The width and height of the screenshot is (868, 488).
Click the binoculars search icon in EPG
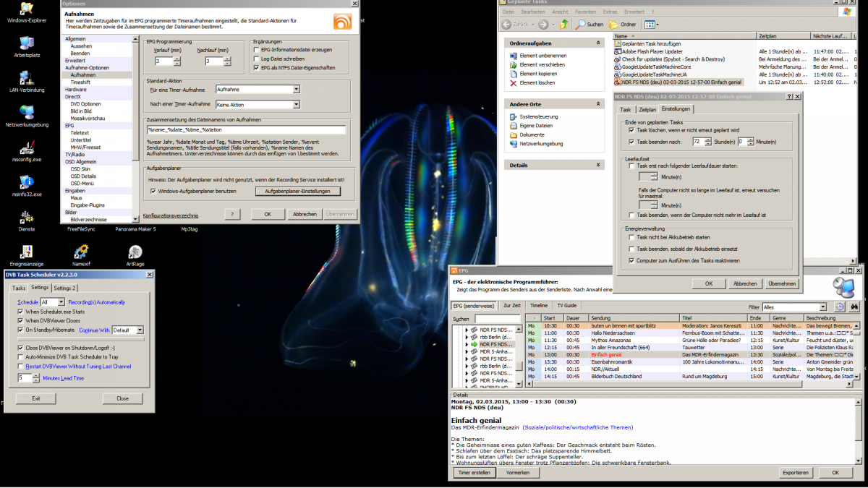click(854, 307)
